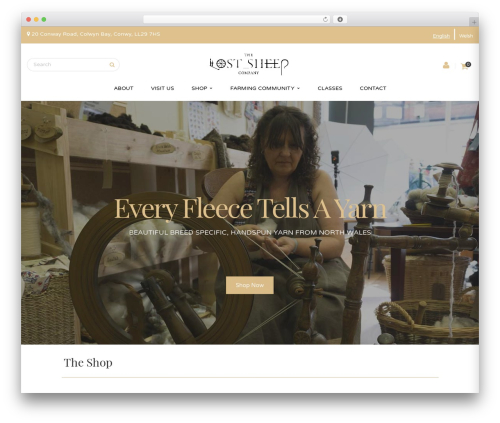
Task: Open the Classes menu item
Action: click(330, 88)
